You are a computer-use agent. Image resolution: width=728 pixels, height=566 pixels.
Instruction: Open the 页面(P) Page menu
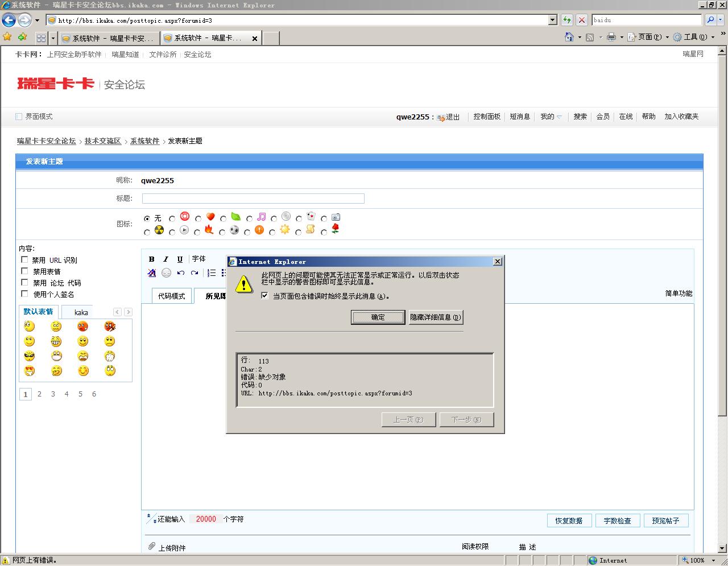648,37
